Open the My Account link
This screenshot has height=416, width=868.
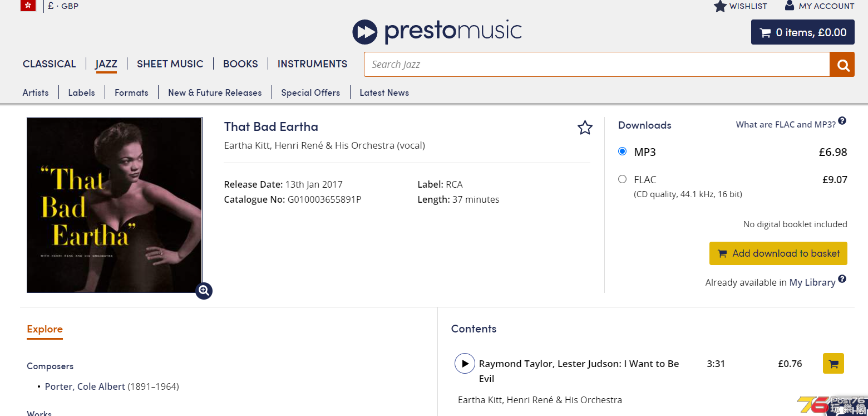coord(826,6)
